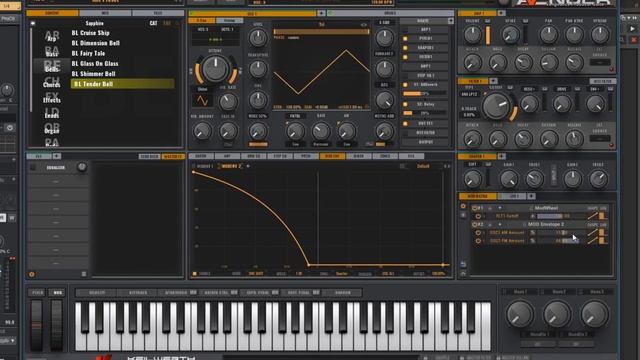Open the STEP SQ tab

click(280, 156)
